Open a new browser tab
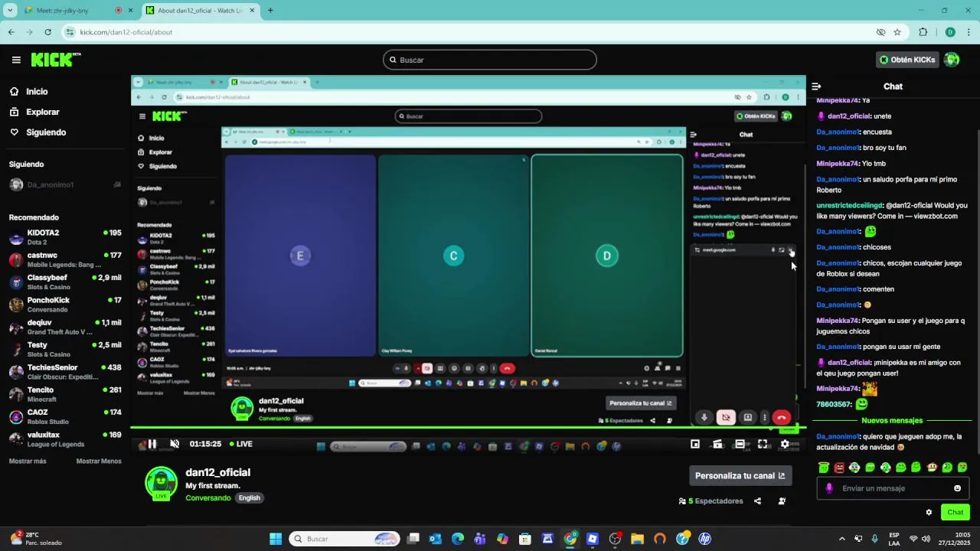 [x=270, y=11]
